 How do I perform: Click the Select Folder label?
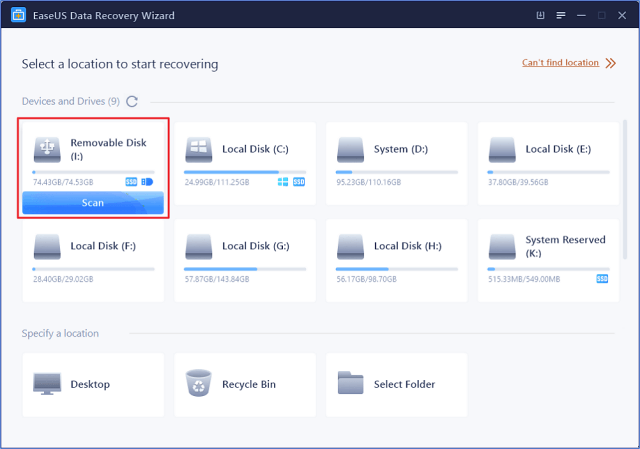404,384
